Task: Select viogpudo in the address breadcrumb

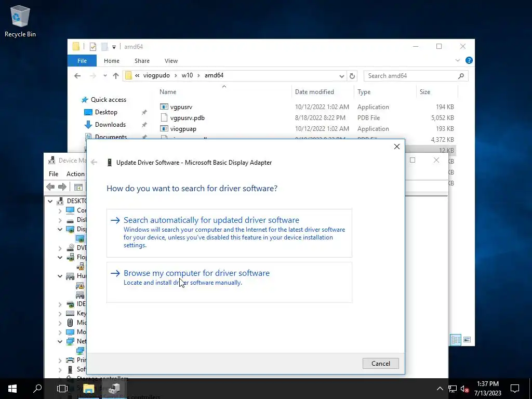Action: 156,75
